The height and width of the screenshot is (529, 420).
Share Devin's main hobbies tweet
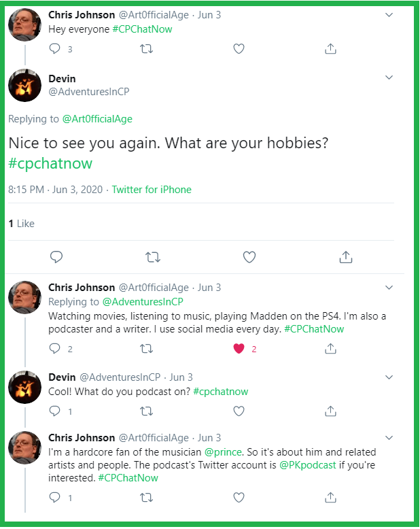click(x=345, y=257)
